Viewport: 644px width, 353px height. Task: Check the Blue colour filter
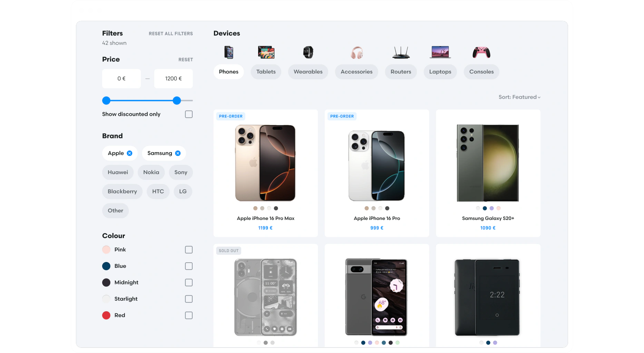coord(189,266)
